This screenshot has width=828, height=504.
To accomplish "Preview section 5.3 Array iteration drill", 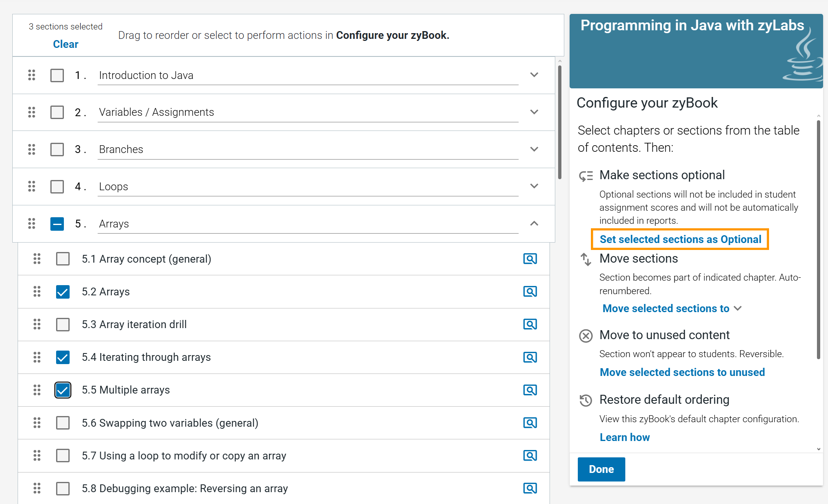I will 530,324.
